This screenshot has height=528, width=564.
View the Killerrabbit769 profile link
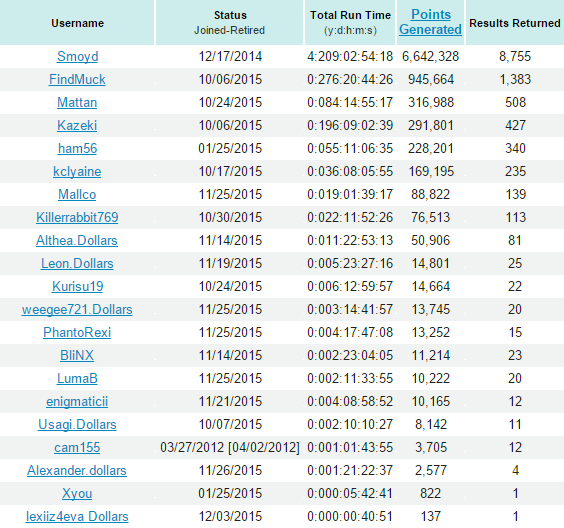[x=77, y=218]
